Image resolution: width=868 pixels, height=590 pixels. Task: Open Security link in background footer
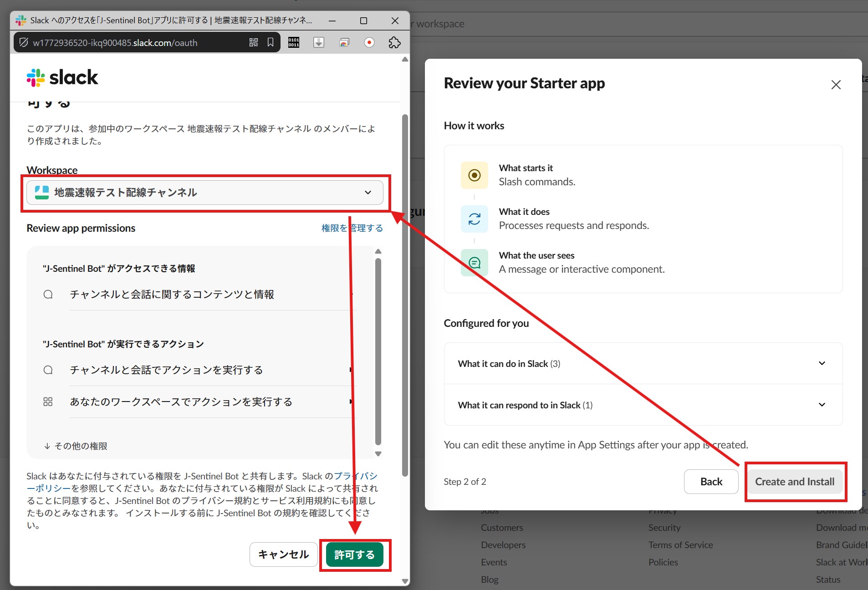[664, 528]
